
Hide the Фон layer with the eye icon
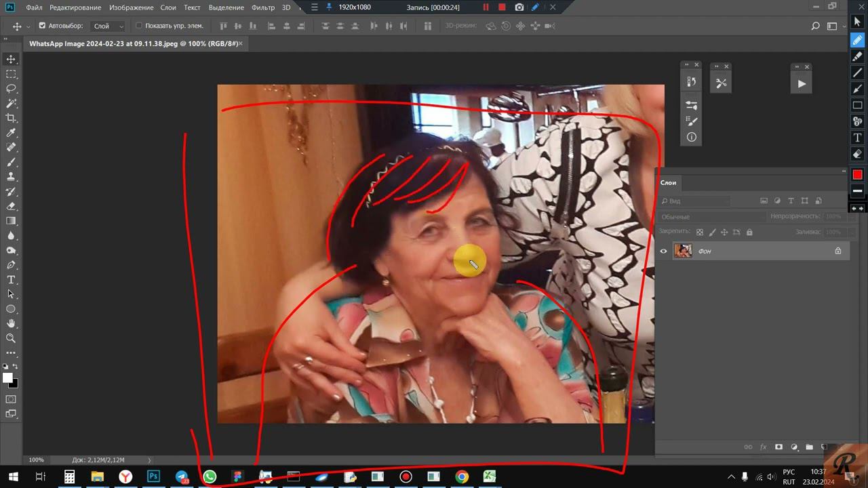664,251
